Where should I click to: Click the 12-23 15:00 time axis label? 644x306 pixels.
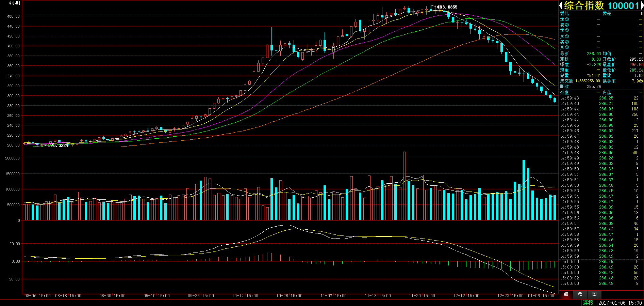(510, 296)
